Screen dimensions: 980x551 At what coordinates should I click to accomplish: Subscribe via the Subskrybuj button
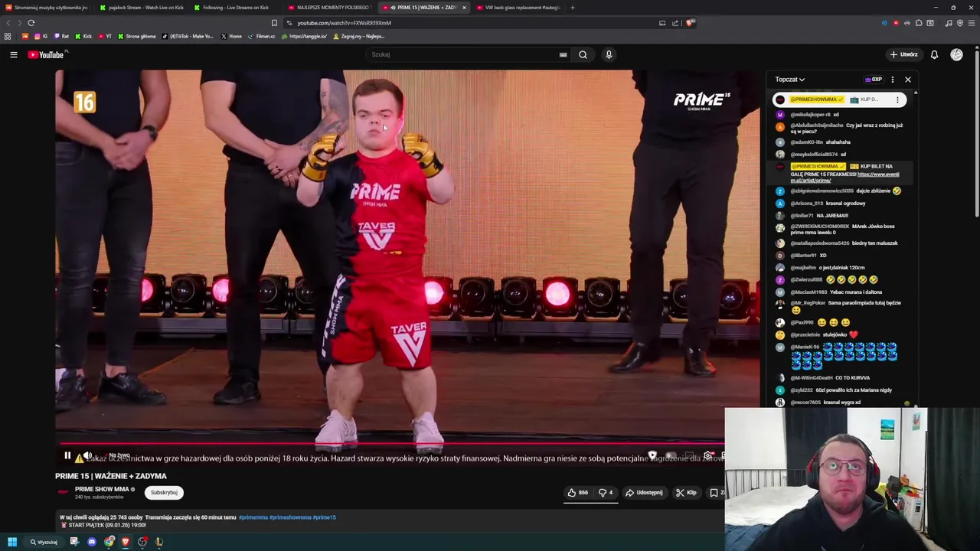tap(164, 492)
